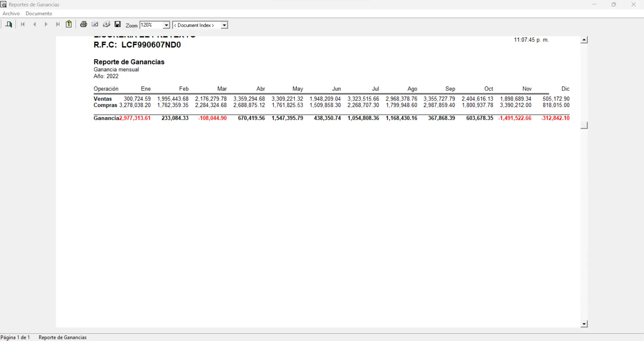Viewport: 644px width, 341px height.
Task: Expand the Zoom 120% dropdown arrow
Action: [x=166, y=25]
